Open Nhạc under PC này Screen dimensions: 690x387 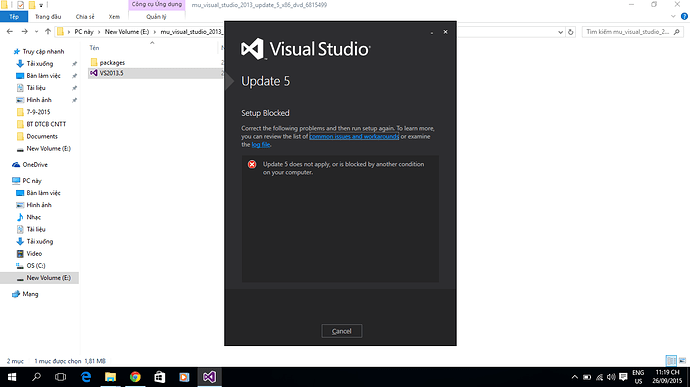[x=33, y=217]
